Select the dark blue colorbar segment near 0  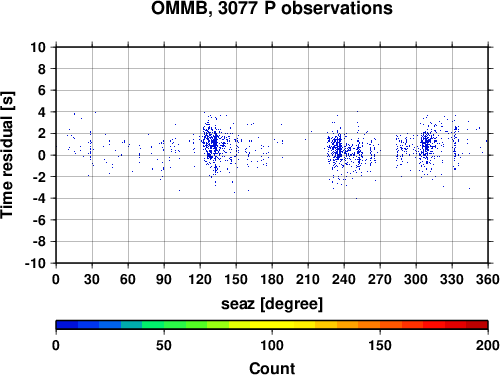pos(67,325)
